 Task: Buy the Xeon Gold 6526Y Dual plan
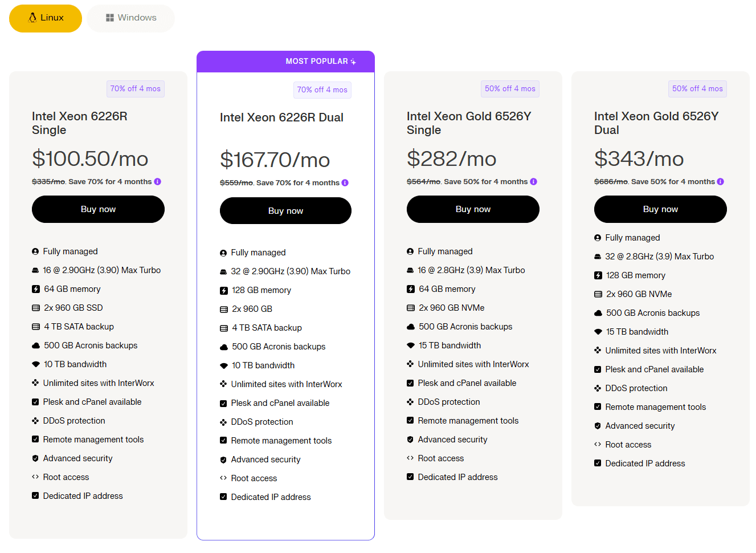pos(660,209)
